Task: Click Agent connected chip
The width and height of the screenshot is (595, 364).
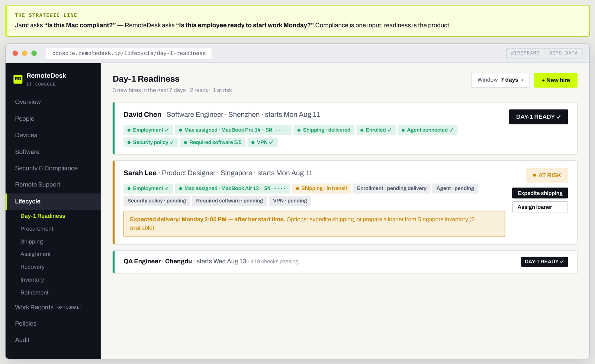Action: coord(427,130)
